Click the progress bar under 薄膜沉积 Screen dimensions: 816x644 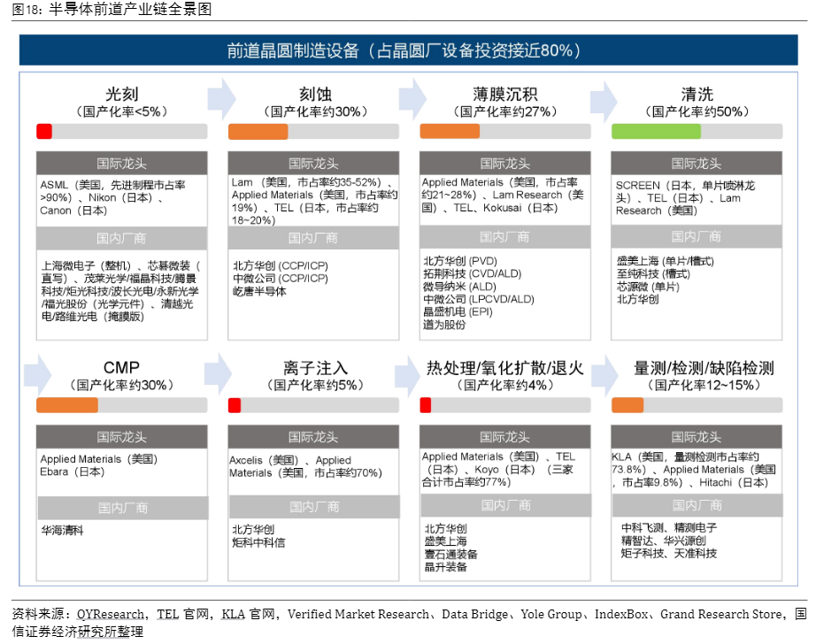[504, 132]
